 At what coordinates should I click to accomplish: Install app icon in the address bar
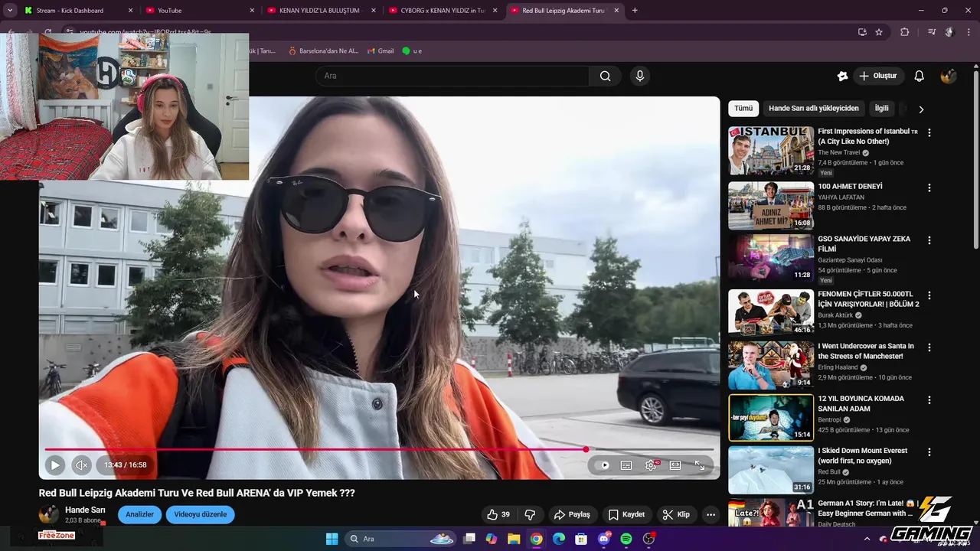[x=862, y=32]
